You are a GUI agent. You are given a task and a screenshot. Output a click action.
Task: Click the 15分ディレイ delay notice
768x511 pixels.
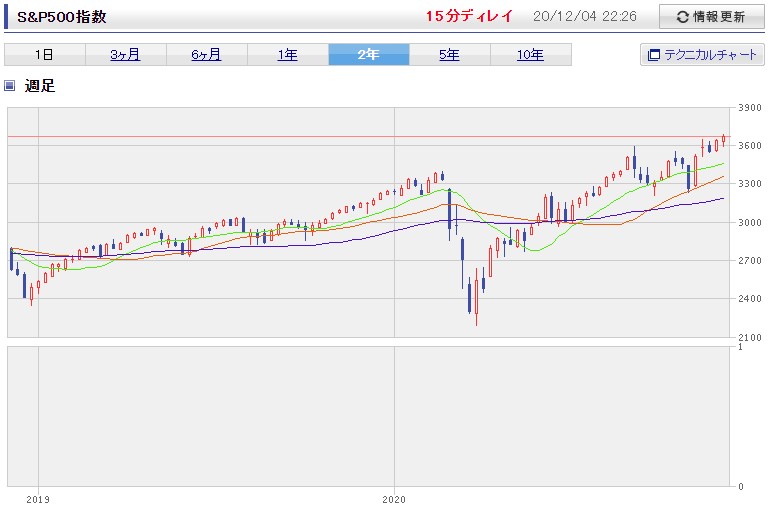click(x=469, y=16)
